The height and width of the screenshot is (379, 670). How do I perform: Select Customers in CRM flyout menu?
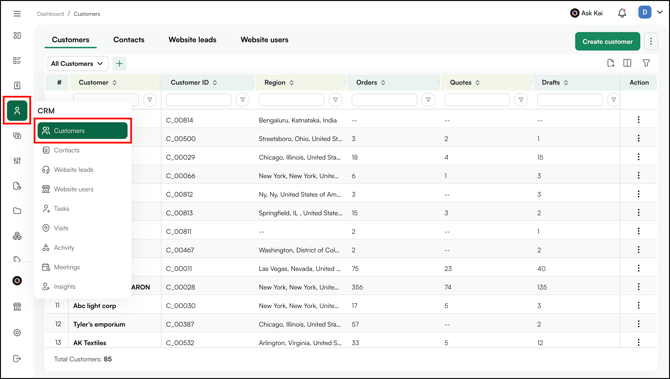[x=82, y=131]
